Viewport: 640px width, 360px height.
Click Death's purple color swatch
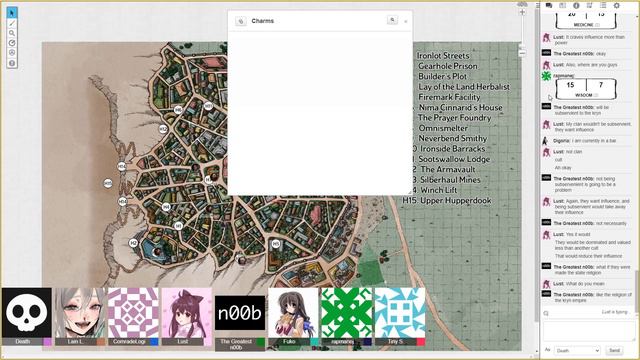(x=47, y=342)
